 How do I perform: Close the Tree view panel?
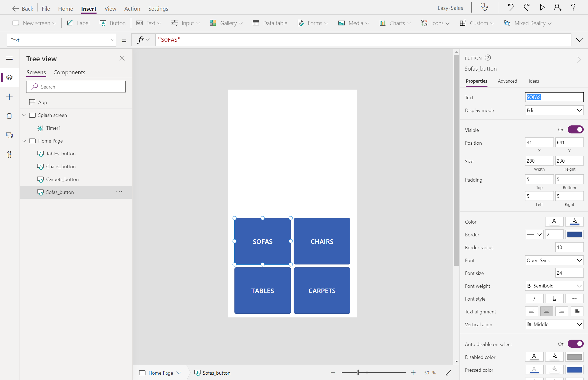(122, 58)
